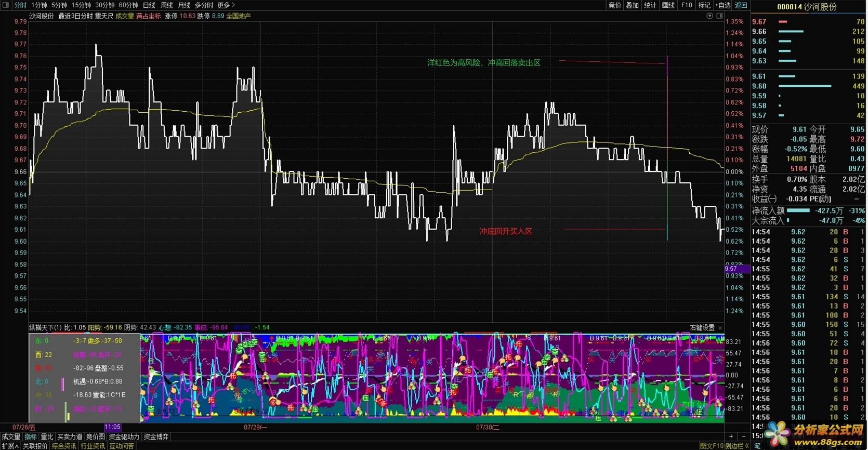
Task: Select the 资金博弈 bottom tab
Action: point(156,437)
